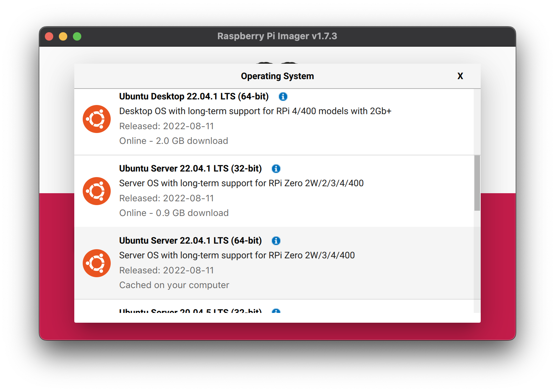
Task: Click the 'Online - 0.9 GB download' text
Action: click(174, 213)
